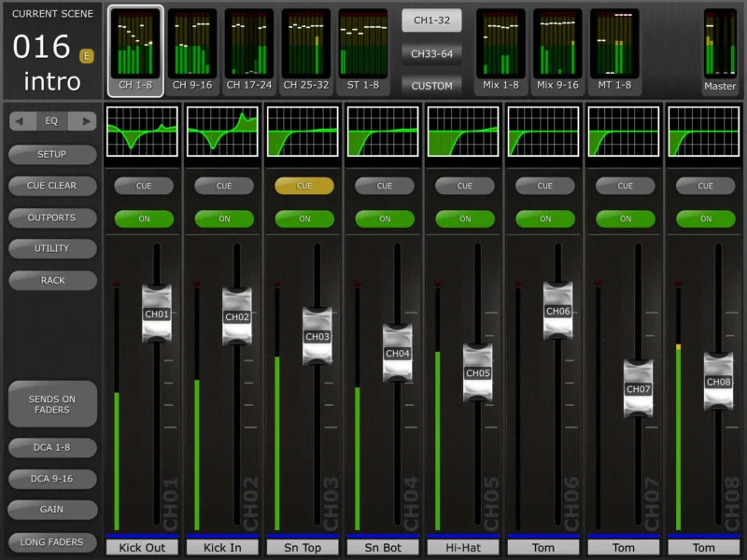
Task: Grab the CH04 fader knob
Action: point(398,354)
